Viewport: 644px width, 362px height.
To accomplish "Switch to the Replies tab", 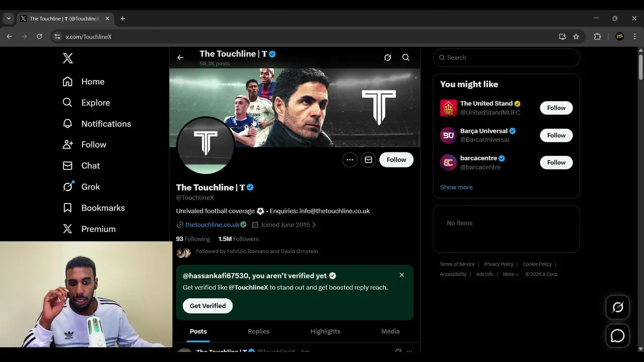I will point(259,331).
